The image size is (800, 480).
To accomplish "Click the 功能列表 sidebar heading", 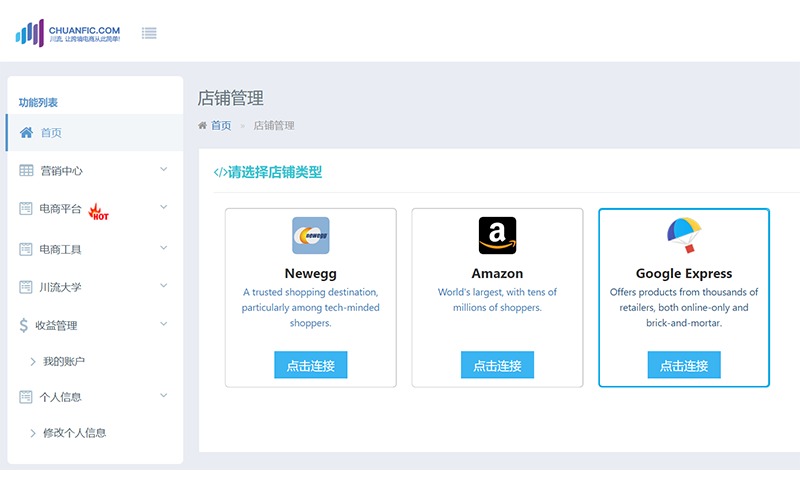I will (x=38, y=103).
